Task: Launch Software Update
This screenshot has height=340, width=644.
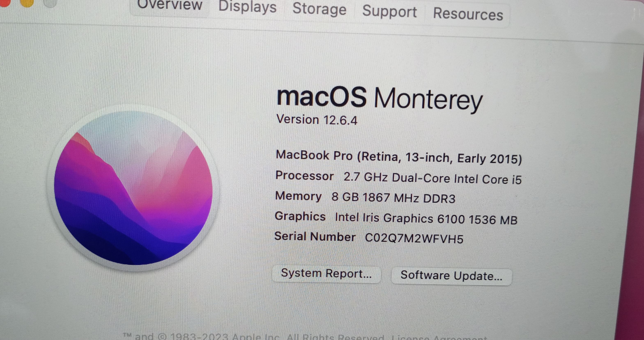Action: [451, 276]
